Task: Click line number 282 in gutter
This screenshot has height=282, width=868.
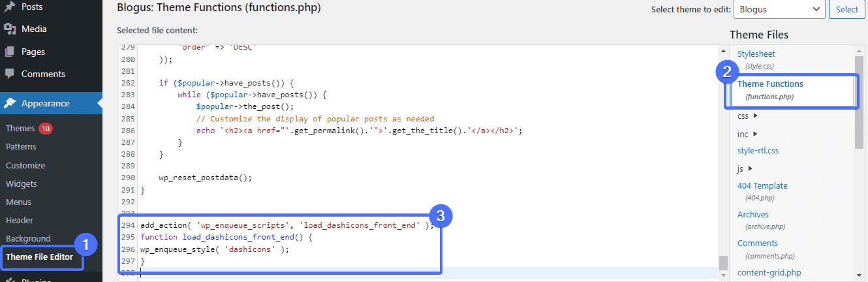Action: tap(128, 83)
